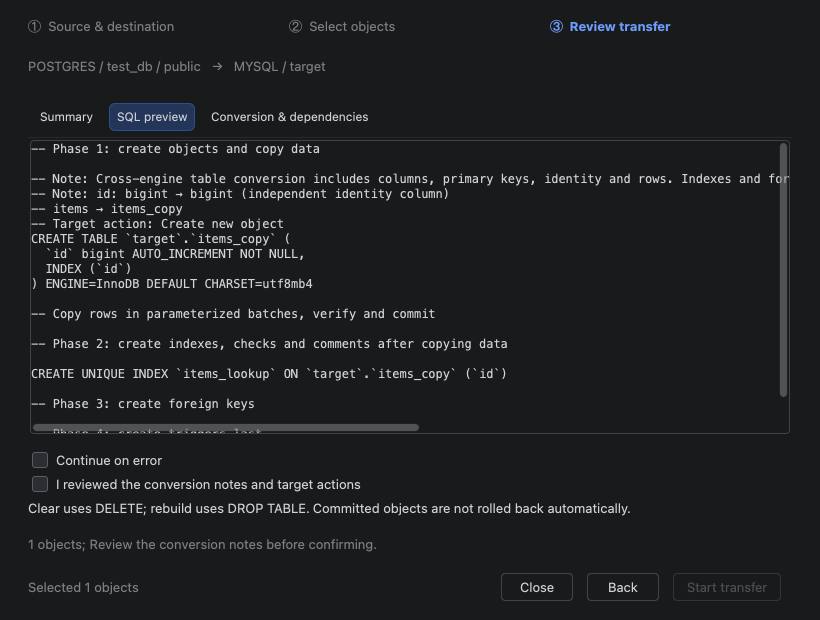
Task: Click the CREATE UNIQUE INDEX statement line
Action: [x=269, y=374]
